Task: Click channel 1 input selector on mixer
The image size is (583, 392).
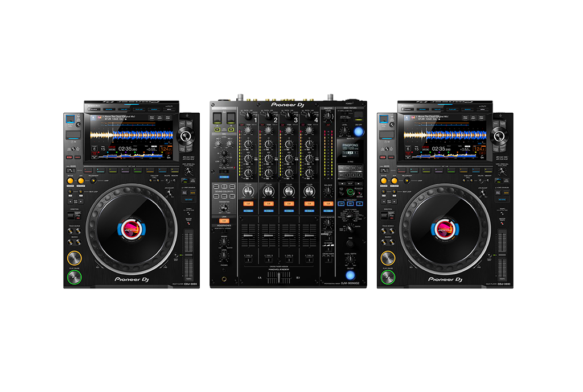Action: pos(248,115)
